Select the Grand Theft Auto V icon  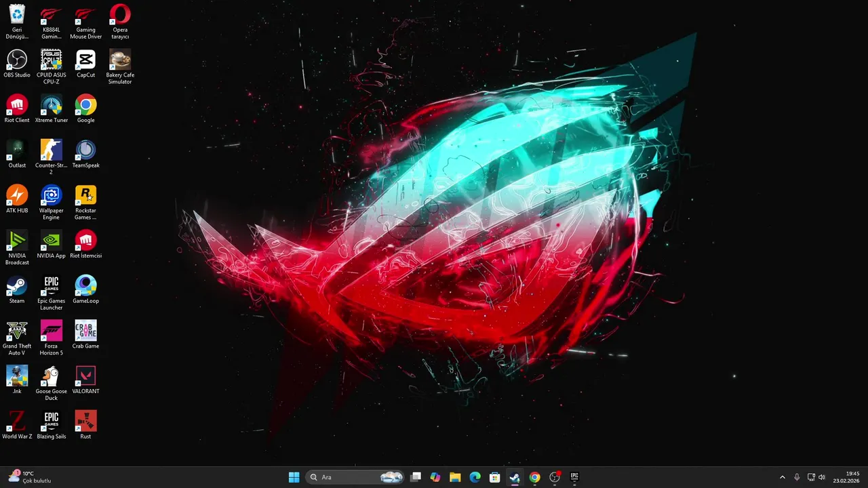17,338
